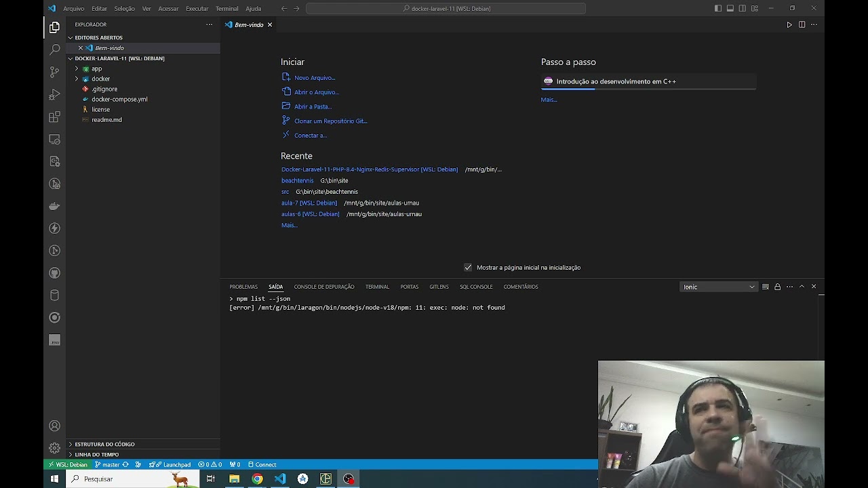
Task: Open the Windows Start menu
Action: pyautogui.click(x=55, y=479)
